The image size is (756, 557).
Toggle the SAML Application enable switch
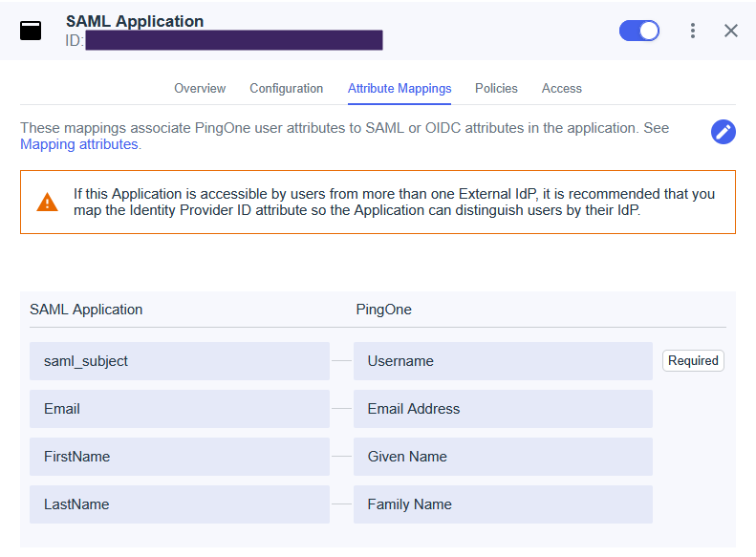(x=638, y=31)
